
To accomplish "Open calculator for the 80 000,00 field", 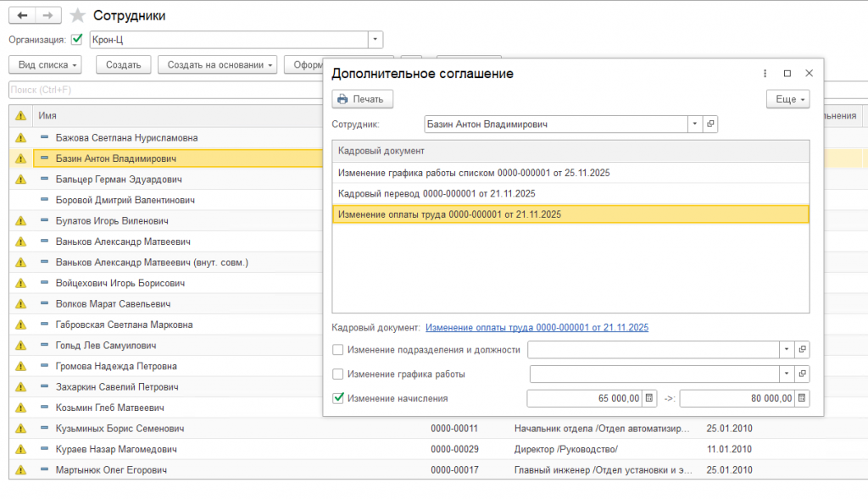I will (x=802, y=398).
